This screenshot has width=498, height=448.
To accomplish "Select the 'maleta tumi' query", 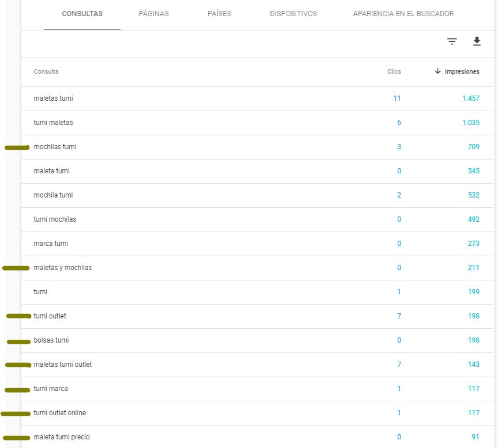I will tap(51, 170).
